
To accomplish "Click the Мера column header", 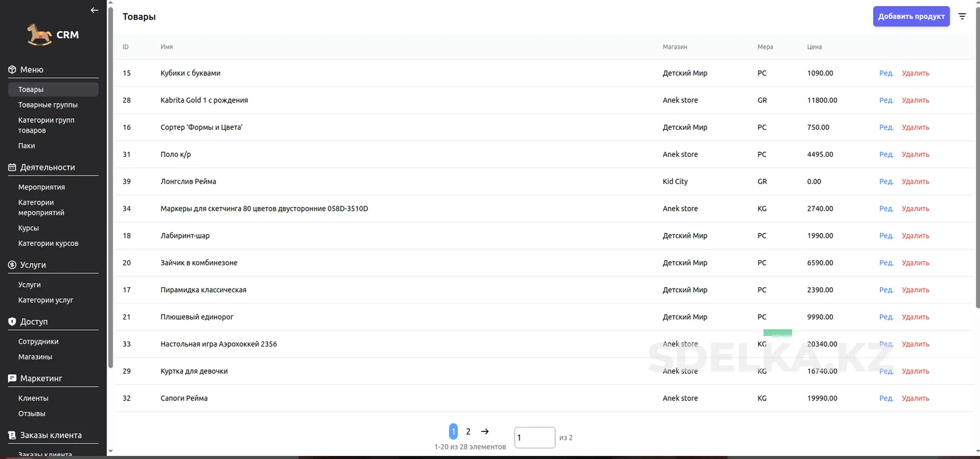I will coord(765,47).
